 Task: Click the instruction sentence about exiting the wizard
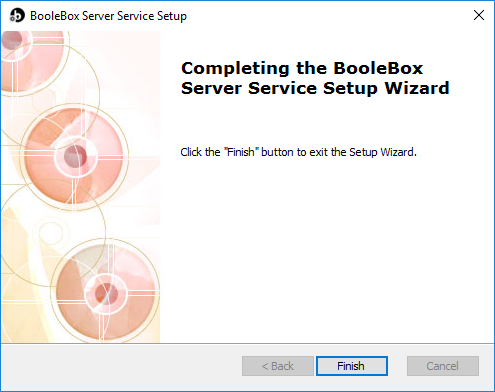pos(298,152)
